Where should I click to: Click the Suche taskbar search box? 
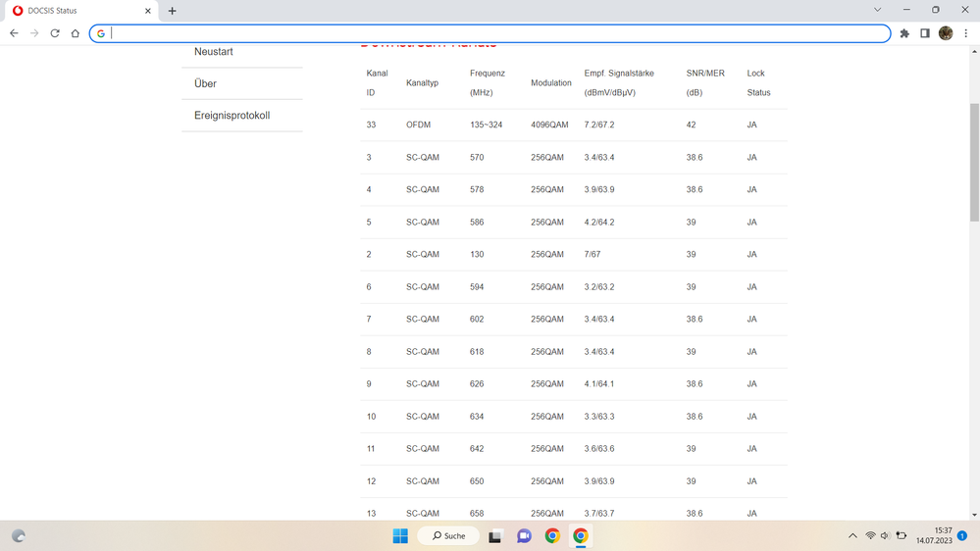click(x=448, y=535)
